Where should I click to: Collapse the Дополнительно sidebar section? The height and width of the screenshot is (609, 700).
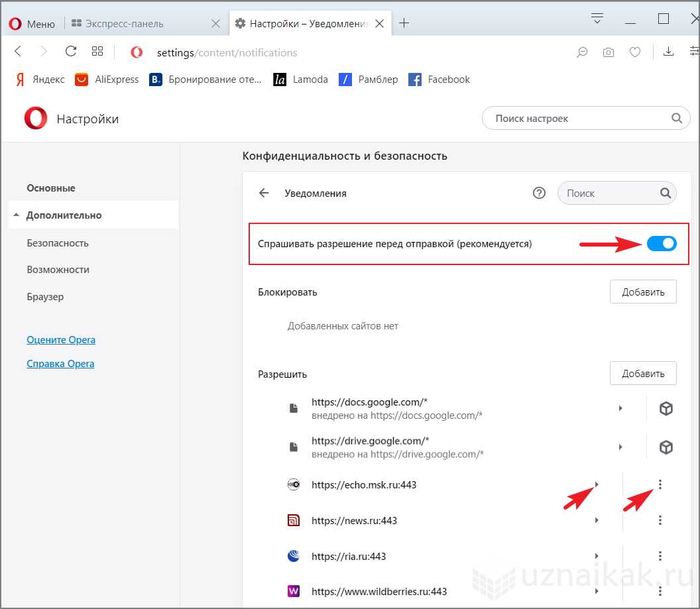click(x=64, y=215)
